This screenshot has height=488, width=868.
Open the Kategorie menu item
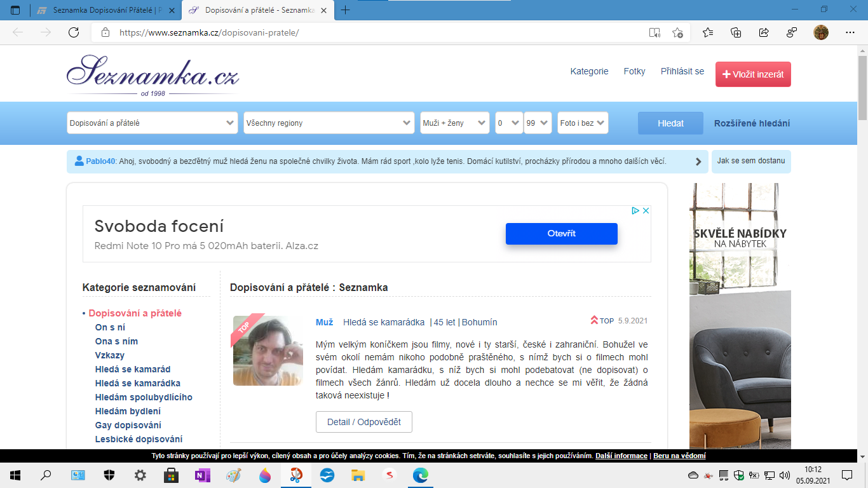[589, 71]
